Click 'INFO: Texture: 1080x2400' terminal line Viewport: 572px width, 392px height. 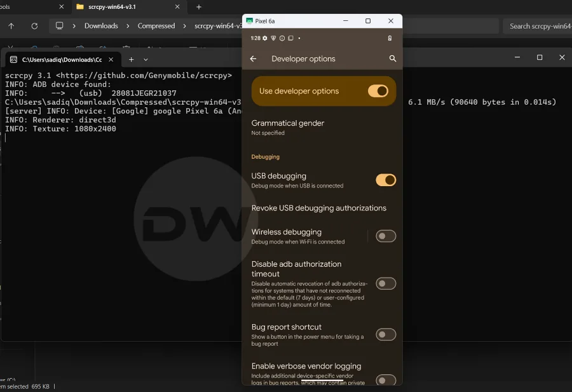60,129
